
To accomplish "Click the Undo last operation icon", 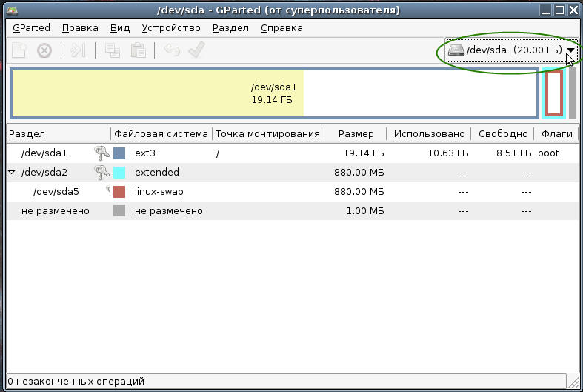I will click(172, 50).
